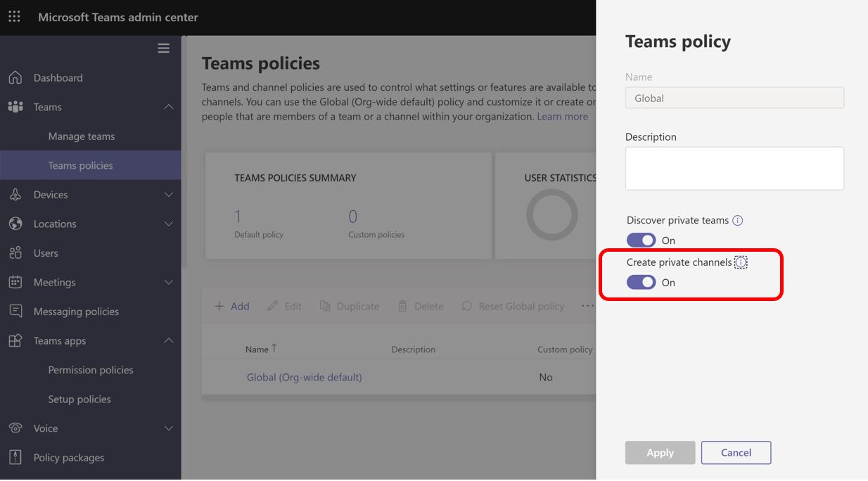Click the info icon next to Discover private teams

pyautogui.click(x=737, y=220)
